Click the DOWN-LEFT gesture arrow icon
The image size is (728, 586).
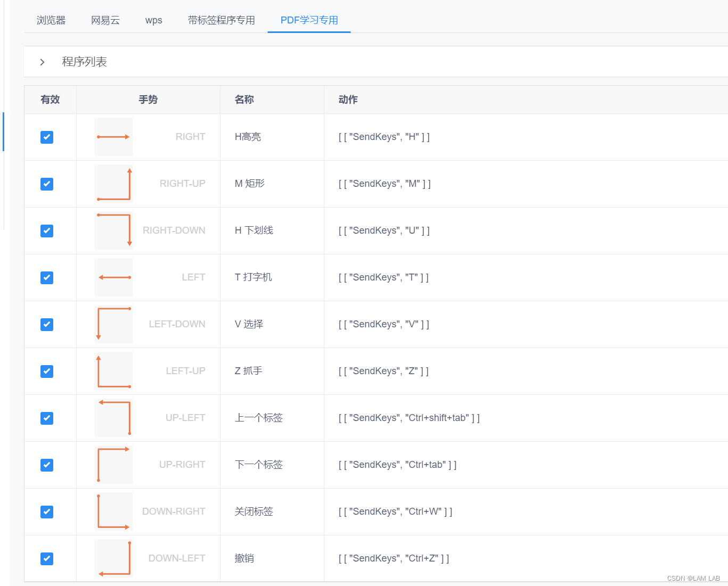[114, 558]
